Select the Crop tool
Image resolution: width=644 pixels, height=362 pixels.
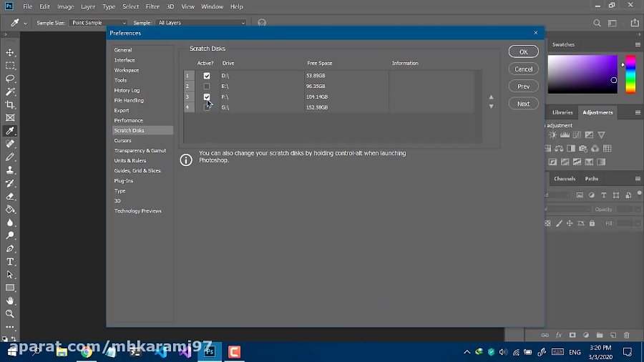click(10, 104)
